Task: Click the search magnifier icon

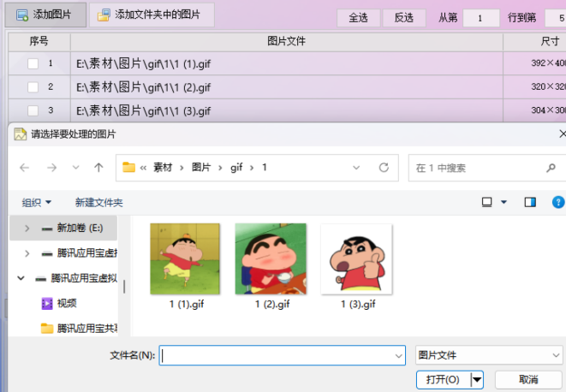Action: click(x=551, y=168)
